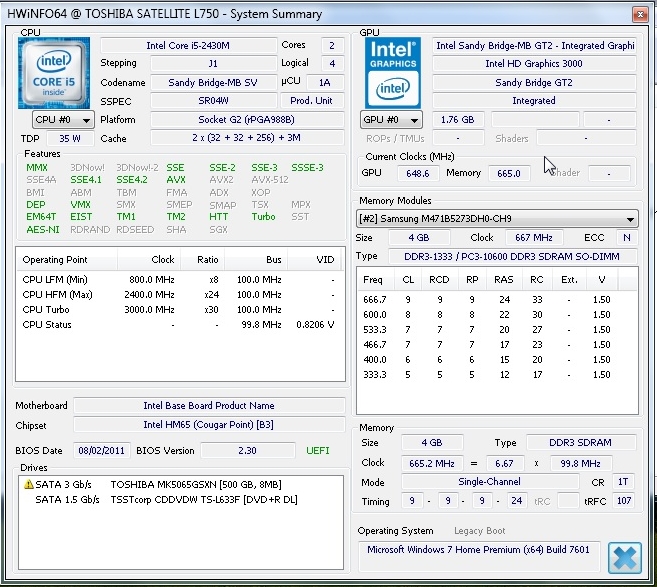
Task: Click the memory clock 665.2 MHz field
Action: 432,463
